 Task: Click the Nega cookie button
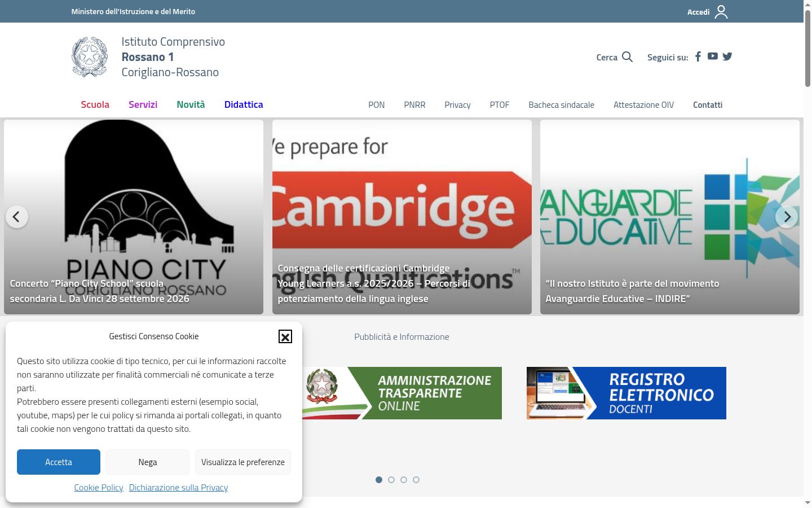point(148,462)
